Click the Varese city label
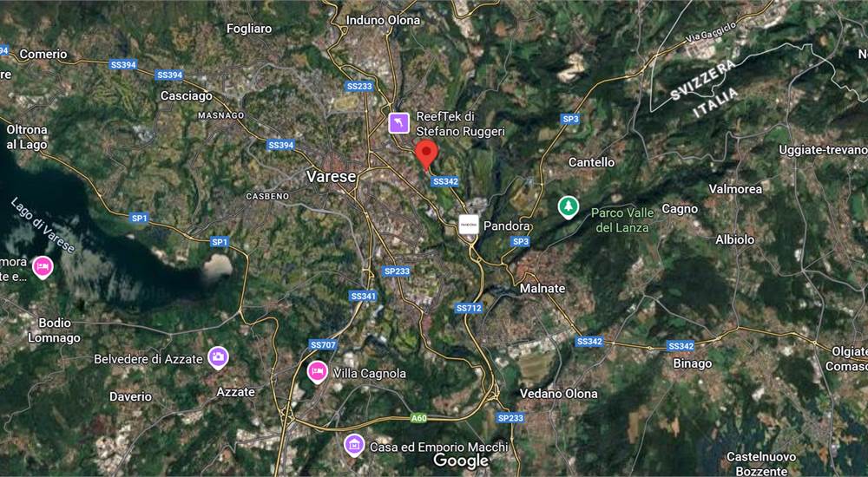Image resolution: width=868 pixels, height=477 pixels. (331, 177)
